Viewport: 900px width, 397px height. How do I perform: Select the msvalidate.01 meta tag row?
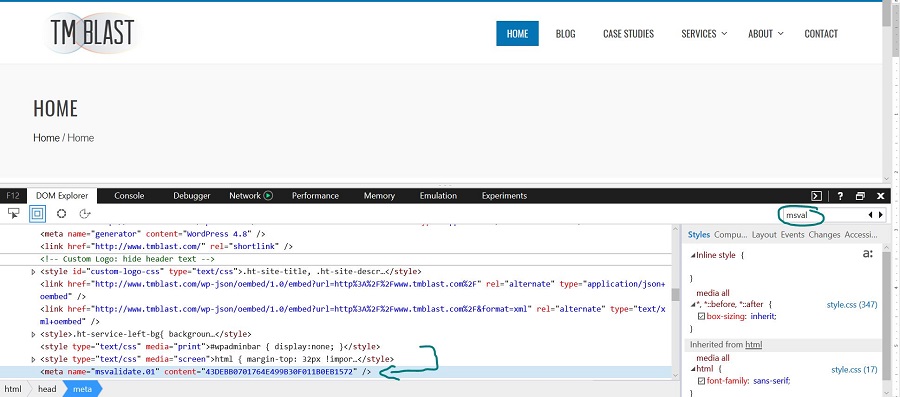(336, 372)
